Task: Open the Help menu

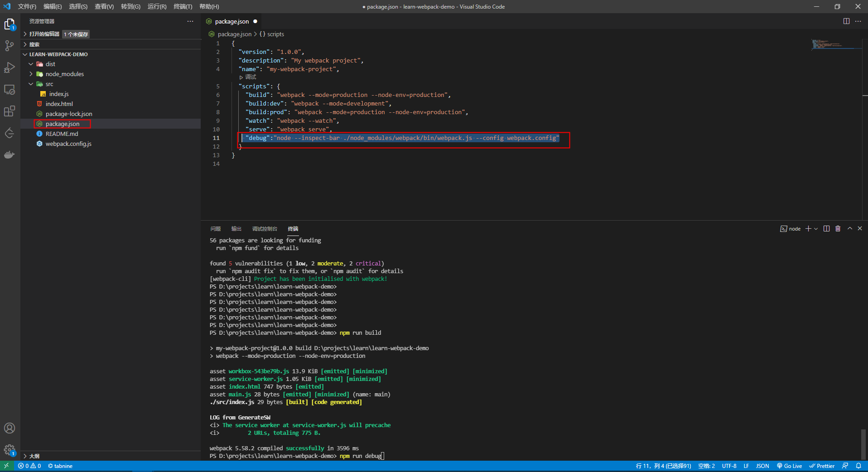Action: click(209, 6)
